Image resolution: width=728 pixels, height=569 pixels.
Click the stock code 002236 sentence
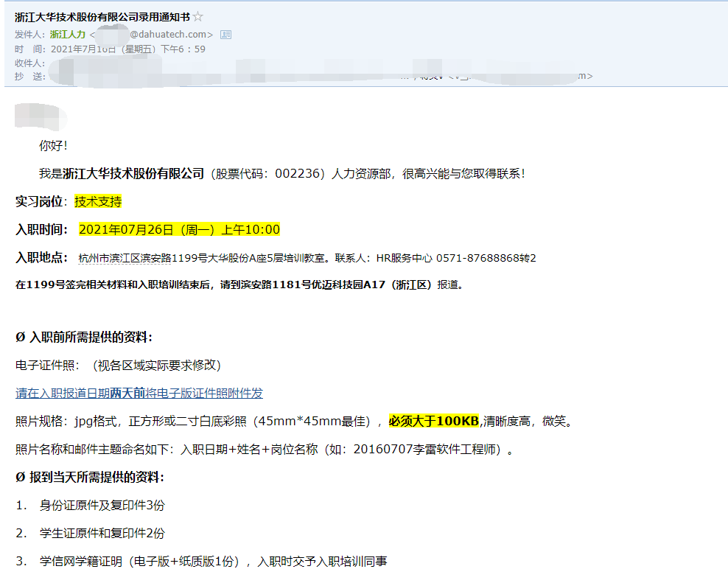282,174
